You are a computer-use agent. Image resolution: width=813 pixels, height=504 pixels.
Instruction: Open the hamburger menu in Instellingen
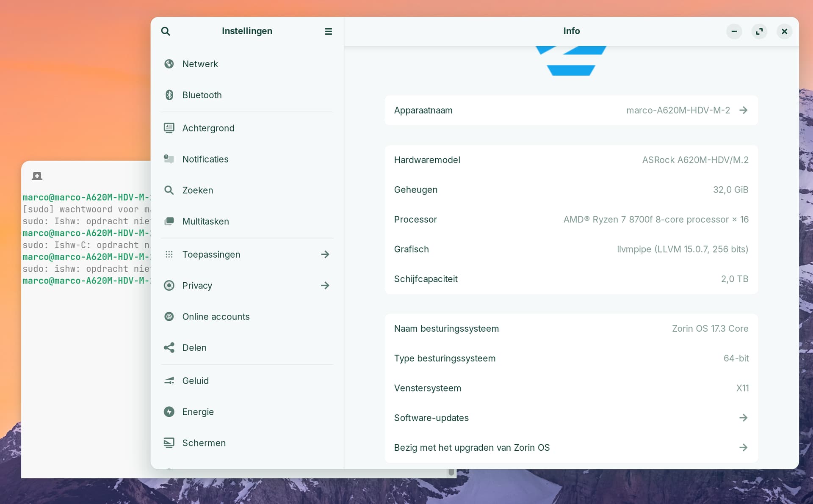(328, 31)
